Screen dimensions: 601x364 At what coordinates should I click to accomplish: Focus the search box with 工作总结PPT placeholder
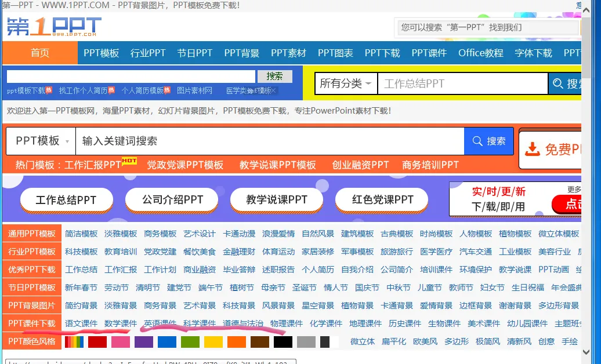coord(462,83)
